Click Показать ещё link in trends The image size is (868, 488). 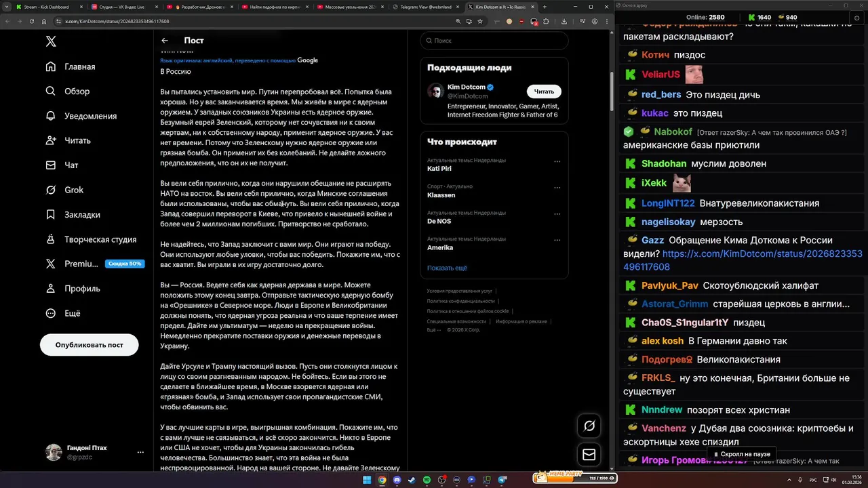[447, 268]
